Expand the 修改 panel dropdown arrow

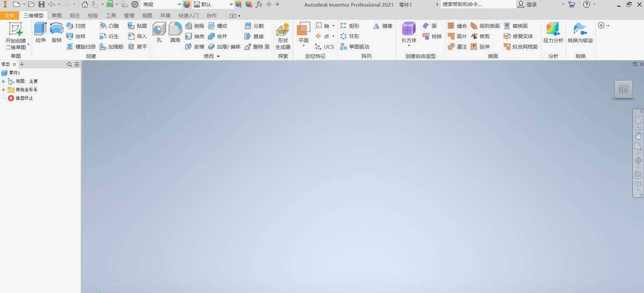pos(218,56)
